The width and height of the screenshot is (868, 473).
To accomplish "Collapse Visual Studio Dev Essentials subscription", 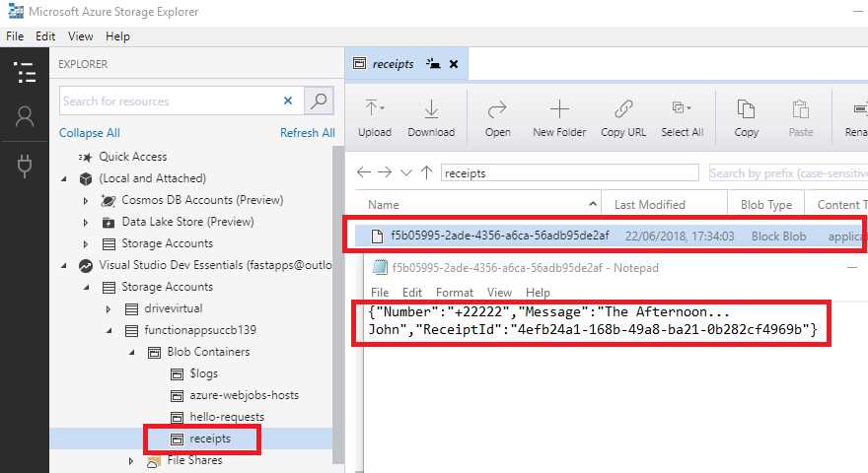I will point(64,265).
